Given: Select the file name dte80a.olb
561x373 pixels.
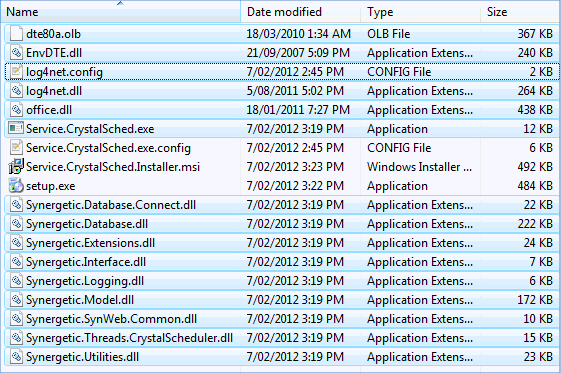Looking at the screenshot, I should (x=53, y=34).
